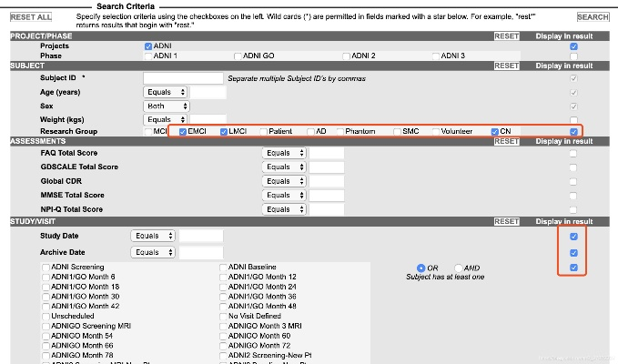The image size is (618, 364).
Task: Check the ADNI GO phase checkbox
Action: pyautogui.click(x=238, y=56)
